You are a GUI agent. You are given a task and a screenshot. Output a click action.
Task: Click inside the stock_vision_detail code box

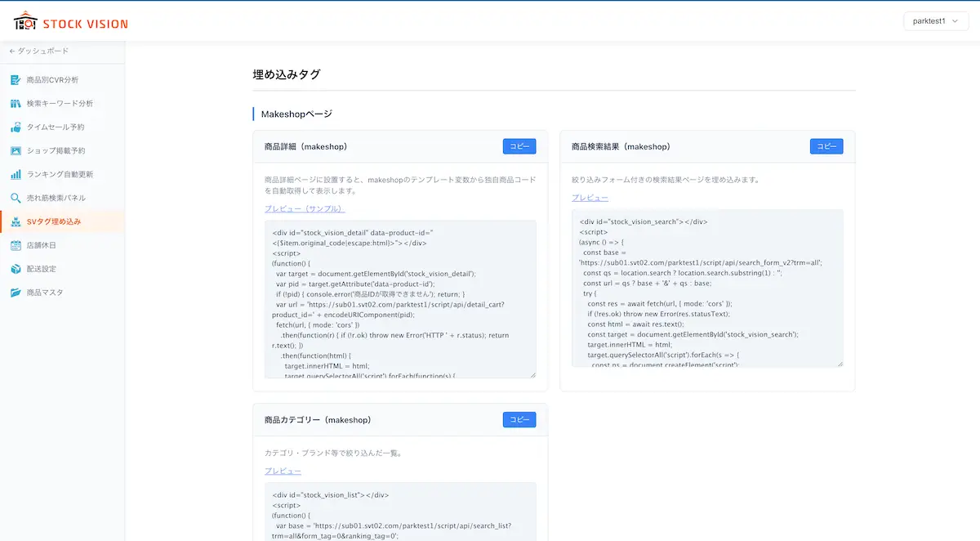click(400, 299)
